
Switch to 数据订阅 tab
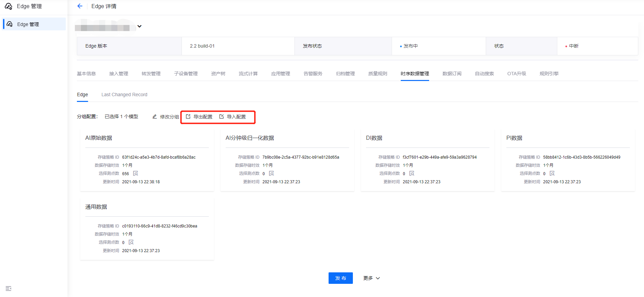pos(452,74)
